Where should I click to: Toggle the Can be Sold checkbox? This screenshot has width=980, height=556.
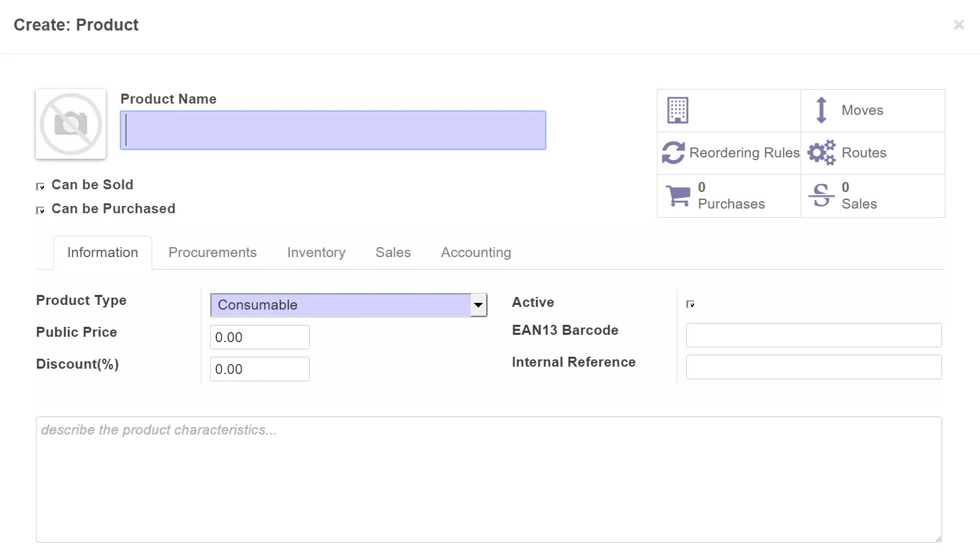tap(40, 187)
